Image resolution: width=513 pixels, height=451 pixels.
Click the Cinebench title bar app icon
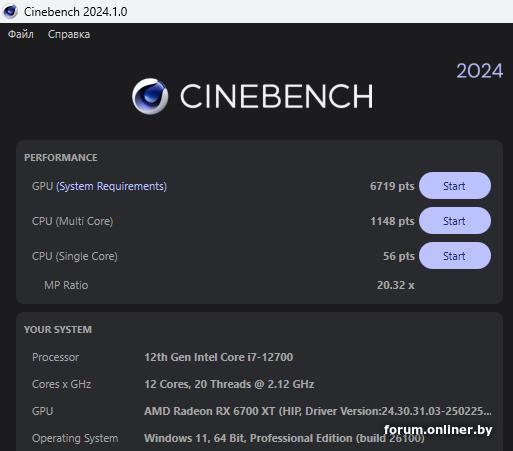click(10, 11)
